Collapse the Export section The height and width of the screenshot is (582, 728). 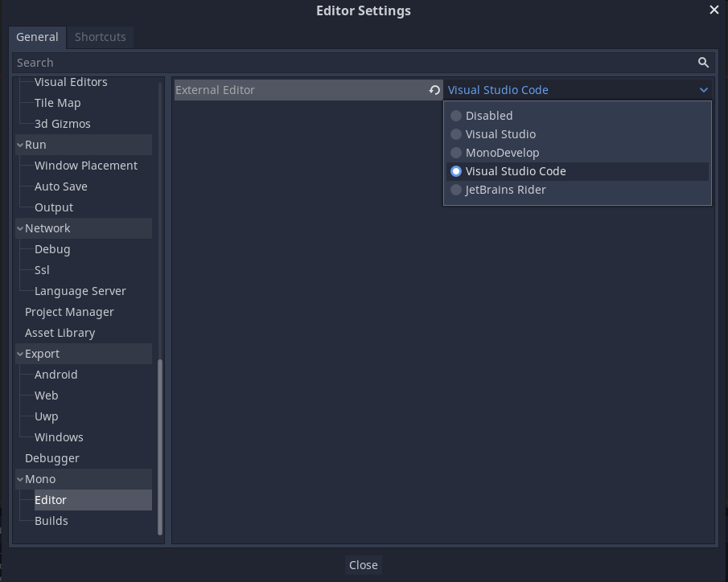coord(20,354)
